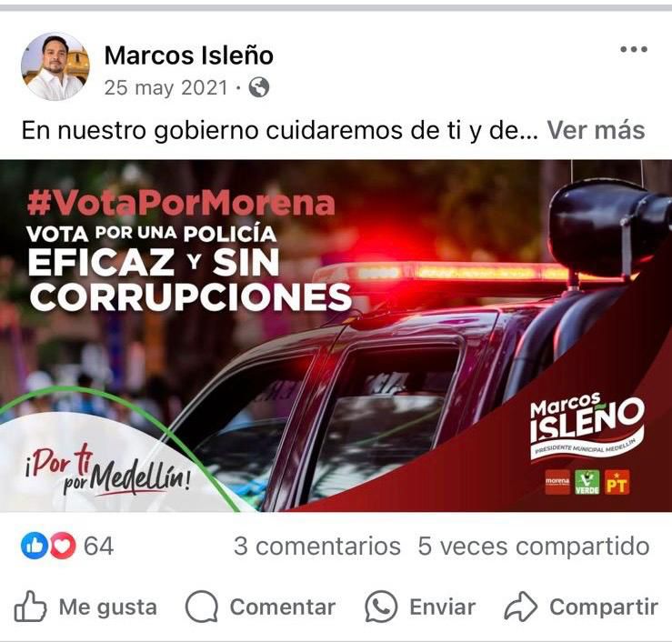The image size is (672, 642).
Task: View the 5 veces compartido list
Action: [x=534, y=547]
